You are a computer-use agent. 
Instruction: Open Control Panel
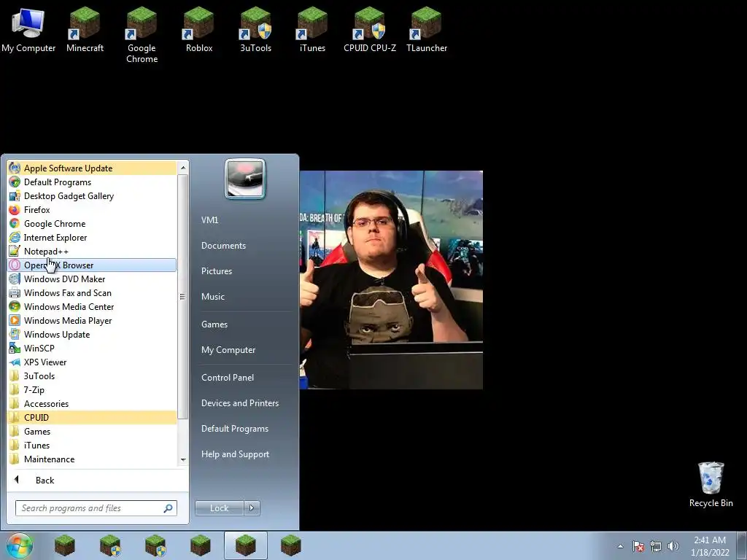coord(228,378)
